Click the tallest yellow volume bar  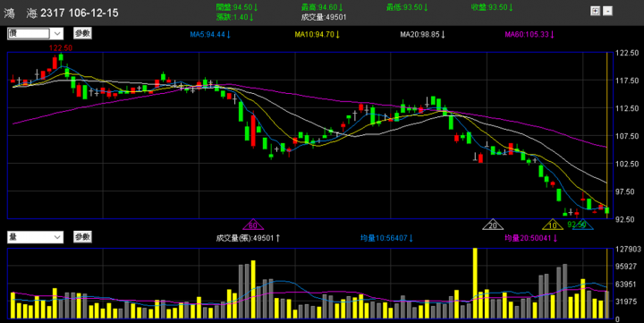[x=475, y=283]
